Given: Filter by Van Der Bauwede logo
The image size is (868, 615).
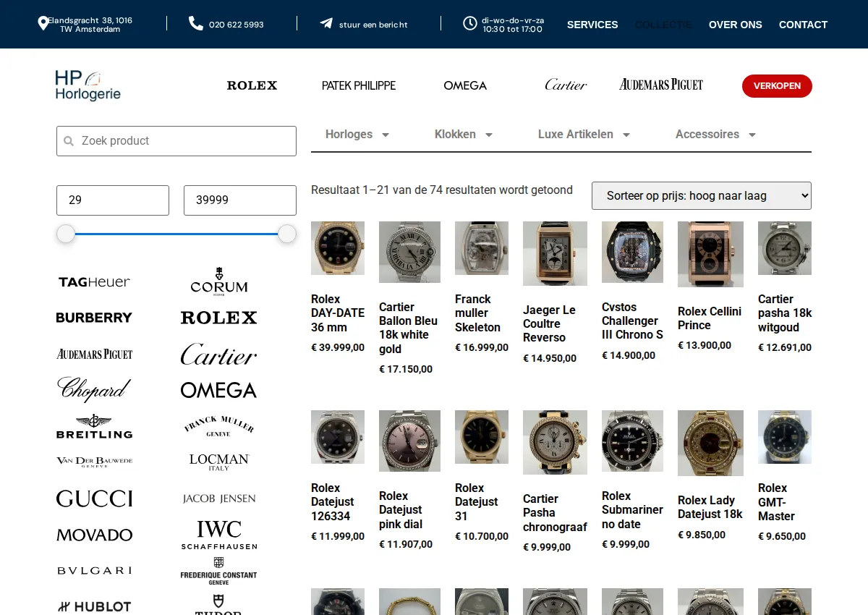Looking at the screenshot, I should click(x=94, y=462).
